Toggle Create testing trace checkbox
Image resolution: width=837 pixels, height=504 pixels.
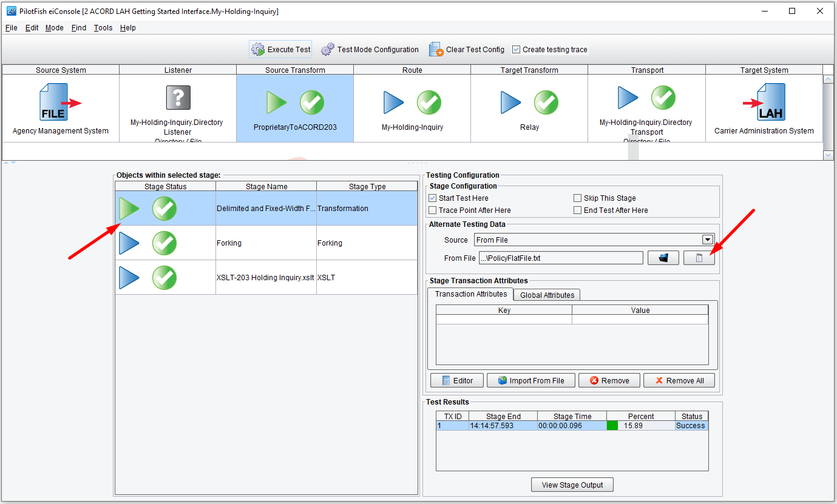coord(517,50)
